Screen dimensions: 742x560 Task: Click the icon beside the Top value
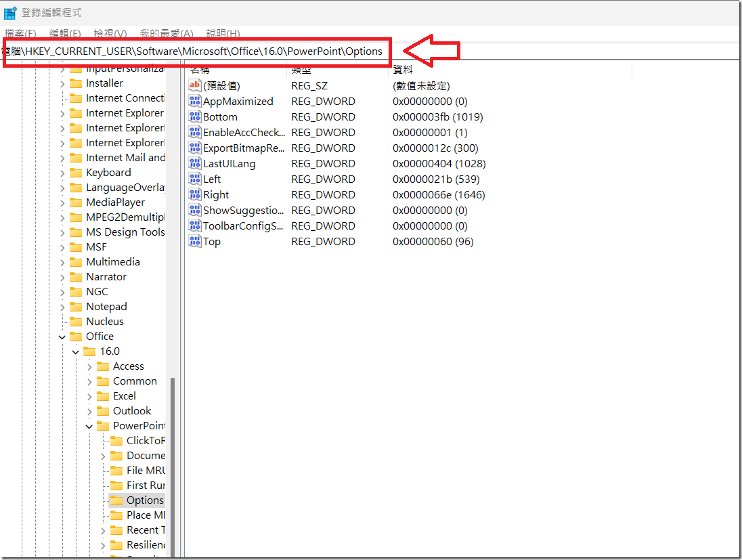pos(195,242)
